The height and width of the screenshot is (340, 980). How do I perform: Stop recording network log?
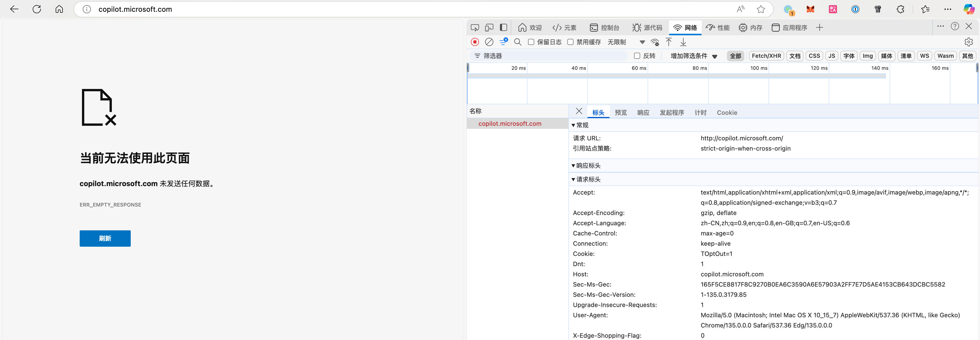point(475,42)
